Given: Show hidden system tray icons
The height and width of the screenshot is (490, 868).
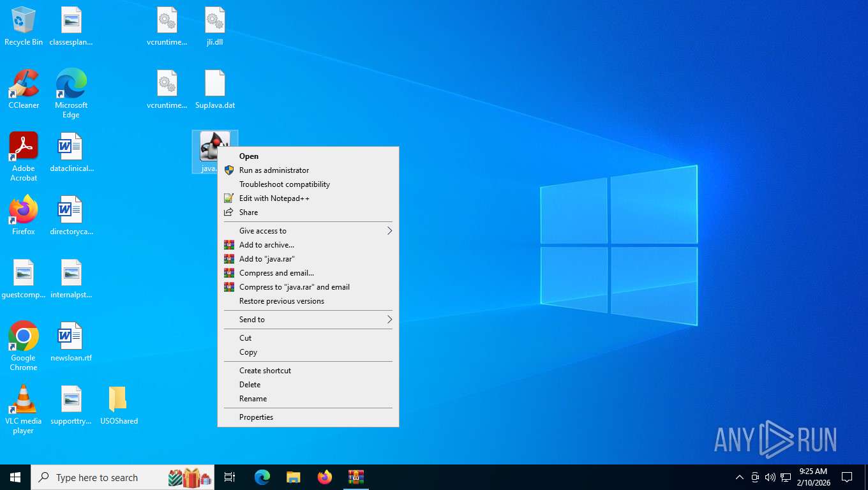Looking at the screenshot, I should coord(740,477).
